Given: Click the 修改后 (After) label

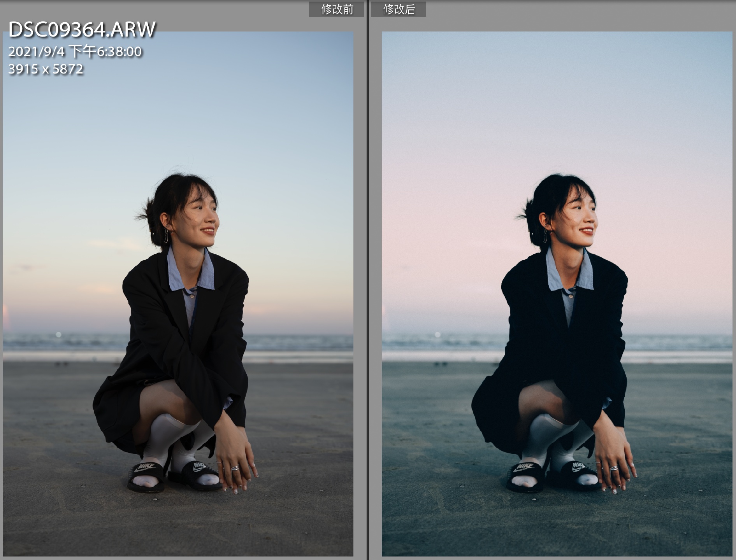Looking at the screenshot, I should click(x=399, y=9).
